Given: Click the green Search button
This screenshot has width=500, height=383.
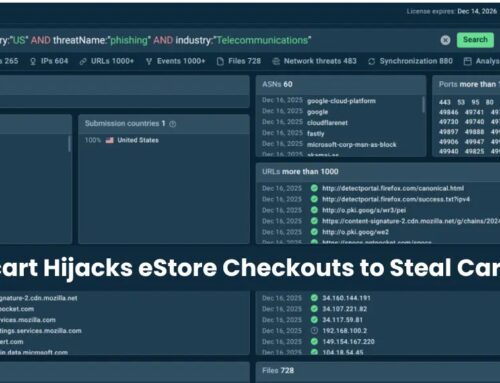Looking at the screenshot, I should click(x=475, y=40).
